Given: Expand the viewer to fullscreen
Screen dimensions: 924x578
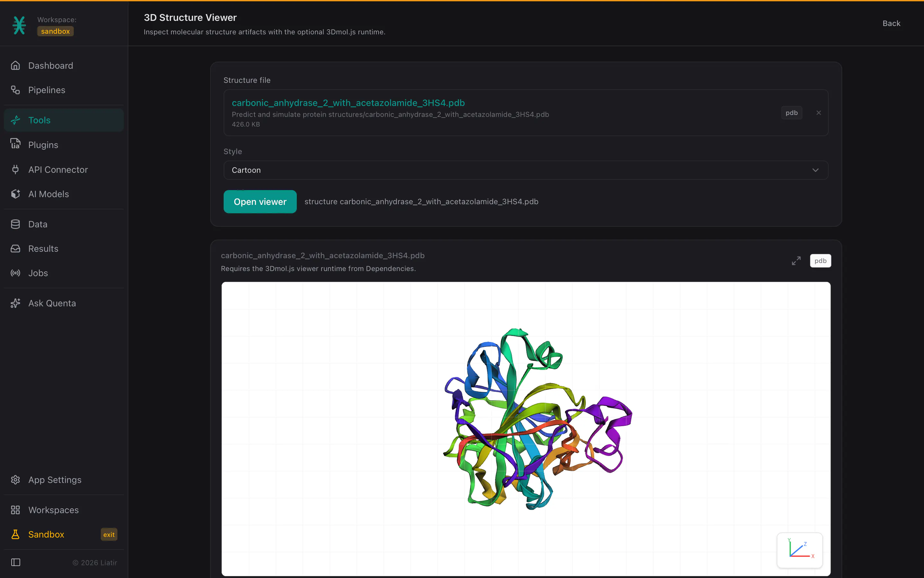Looking at the screenshot, I should click(x=796, y=261).
